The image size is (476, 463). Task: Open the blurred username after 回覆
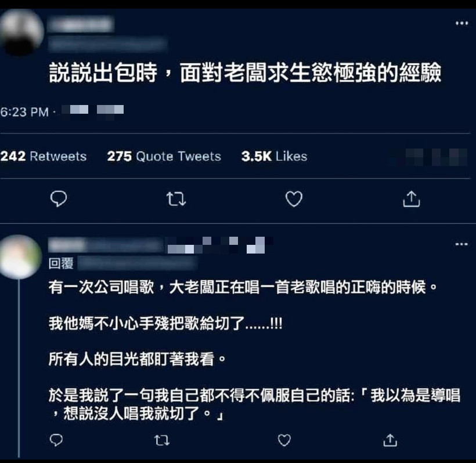[138, 263]
